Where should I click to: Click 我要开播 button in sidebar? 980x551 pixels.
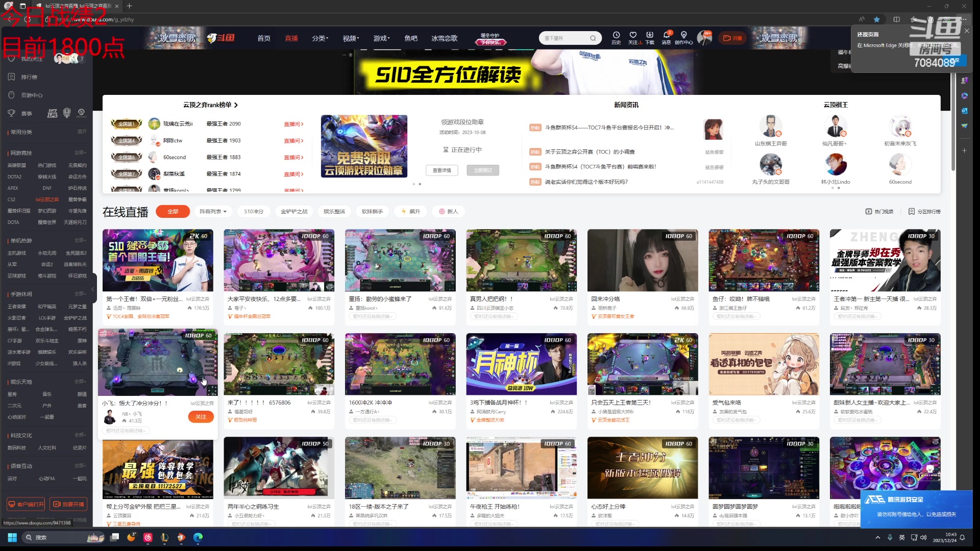(68, 504)
